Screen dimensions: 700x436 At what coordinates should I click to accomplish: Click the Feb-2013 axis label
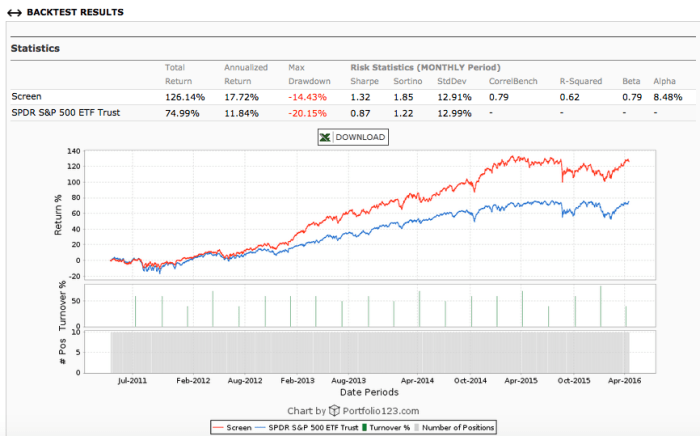pos(297,381)
